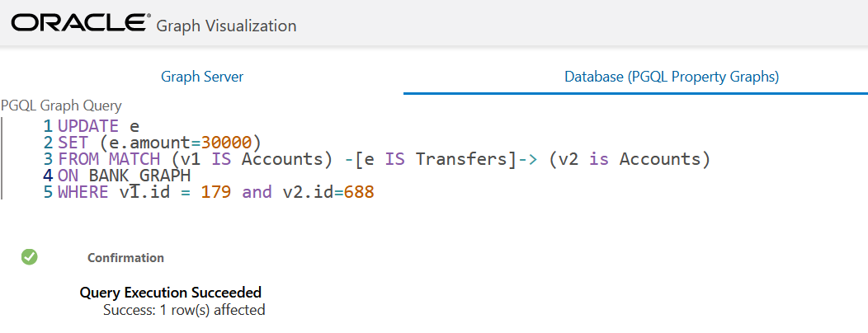Click the ON BANK_GRAPH line in editor
868x333 pixels.
click(124, 176)
